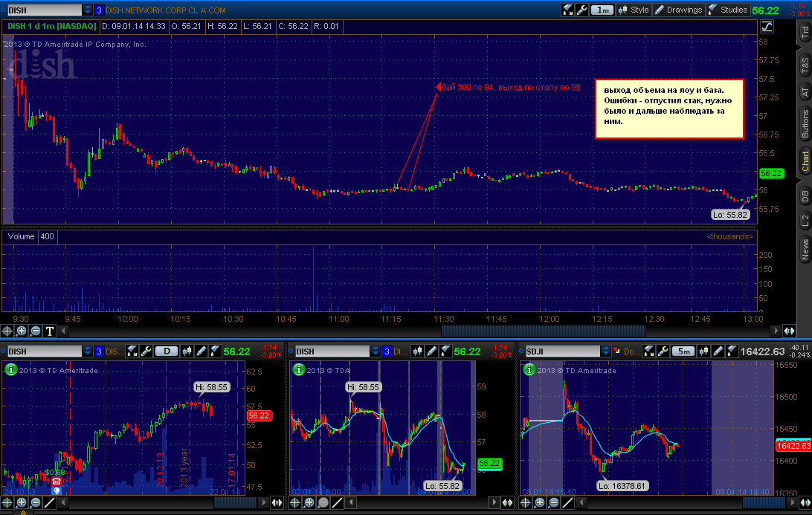Open the Style menu on main chart

click(x=634, y=10)
